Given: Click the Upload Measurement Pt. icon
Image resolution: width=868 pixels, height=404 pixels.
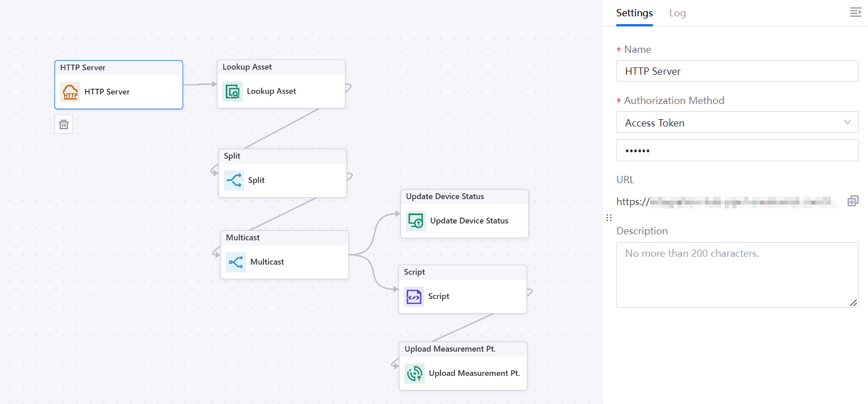Looking at the screenshot, I should (x=415, y=374).
